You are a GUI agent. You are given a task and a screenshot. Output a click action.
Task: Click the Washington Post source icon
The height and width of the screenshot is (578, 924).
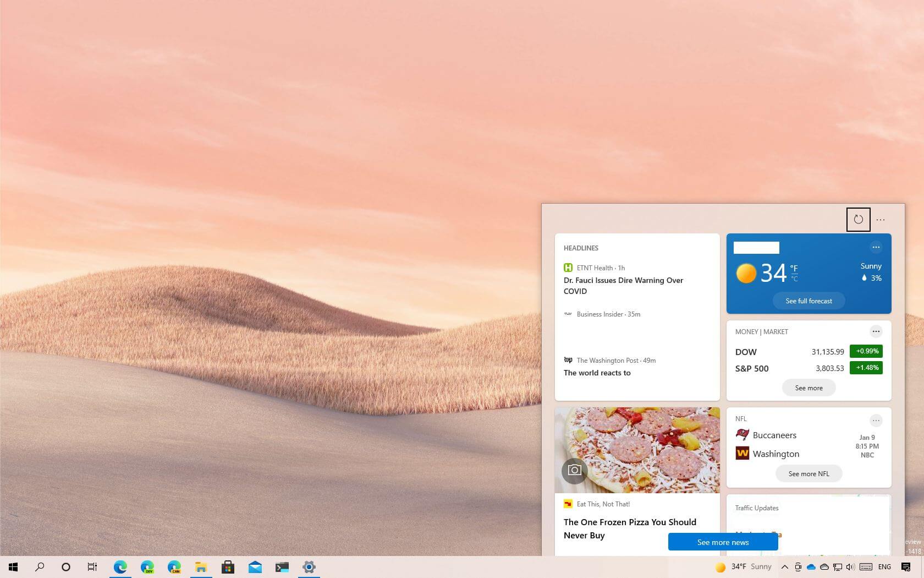tap(568, 359)
